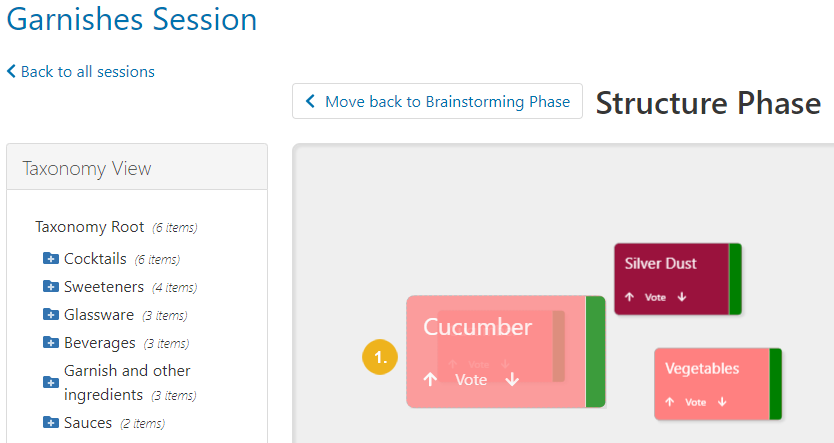Expand the Glassware folder icon
This screenshot has width=834, height=443.
pos(51,314)
